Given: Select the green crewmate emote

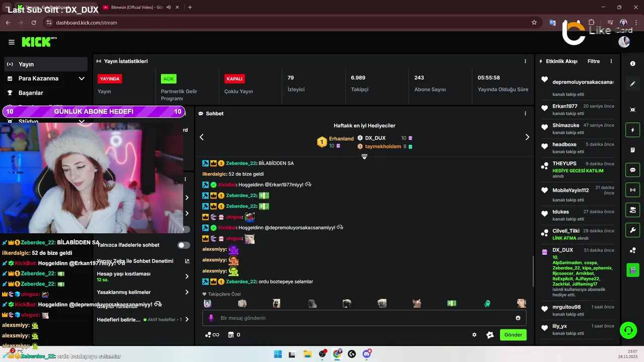Looking at the screenshot, I should (x=487, y=303).
